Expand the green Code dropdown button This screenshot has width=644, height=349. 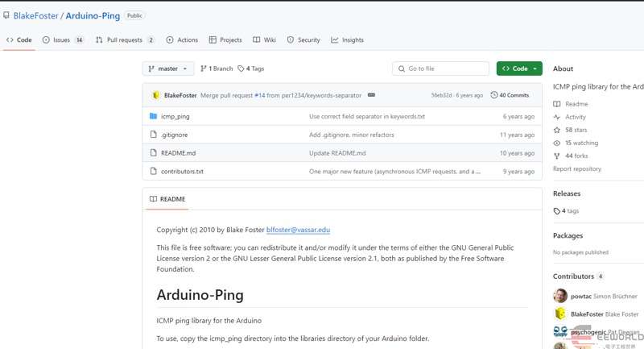pyautogui.click(x=519, y=69)
